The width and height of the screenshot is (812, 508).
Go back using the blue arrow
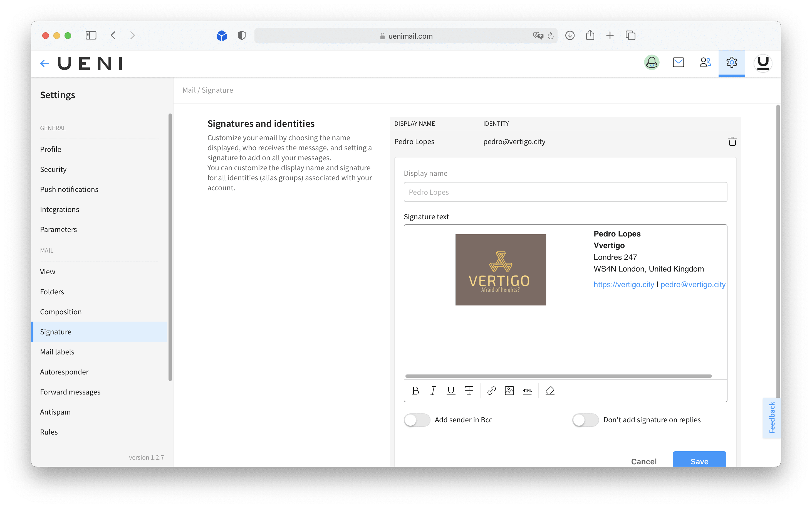point(45,63)
